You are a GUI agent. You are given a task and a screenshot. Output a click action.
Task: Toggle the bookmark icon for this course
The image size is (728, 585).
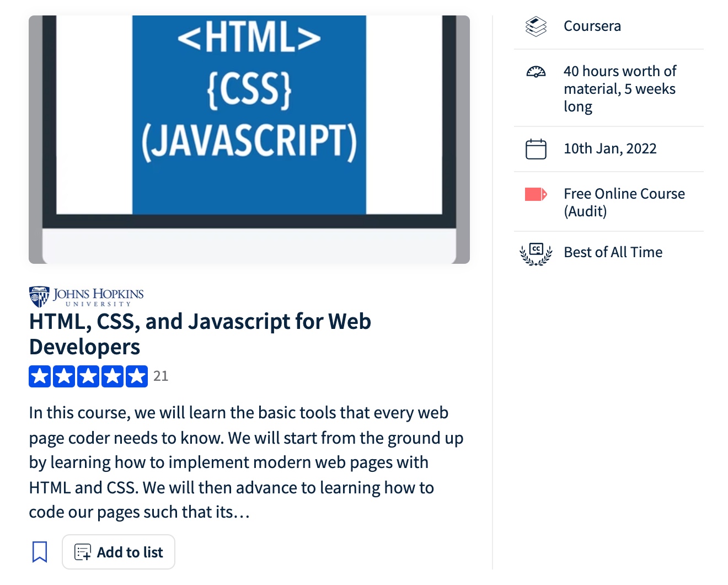click(x=40, y=552)
